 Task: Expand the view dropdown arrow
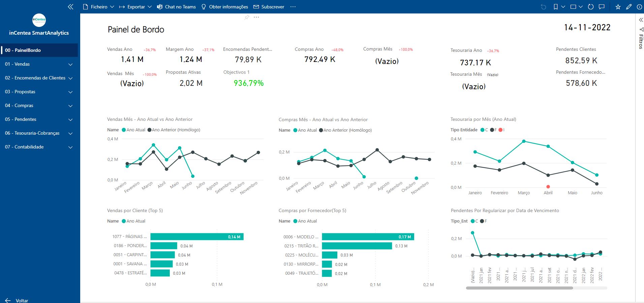coord(581,7)
